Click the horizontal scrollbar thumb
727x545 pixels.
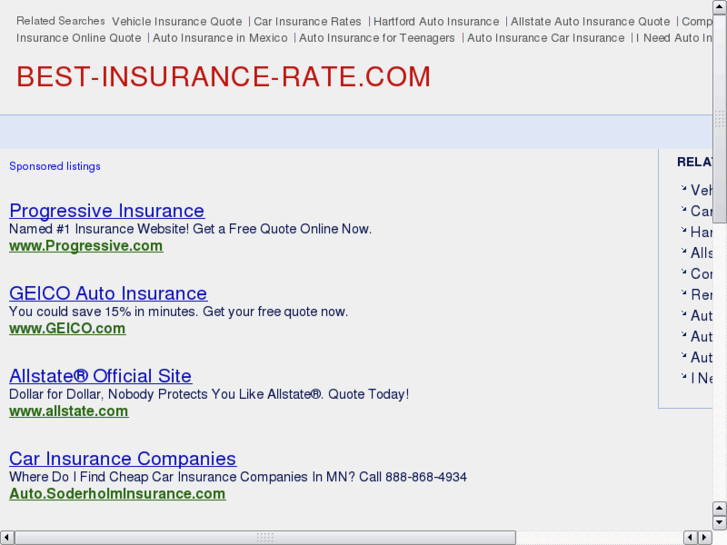[x=265, y=538]
